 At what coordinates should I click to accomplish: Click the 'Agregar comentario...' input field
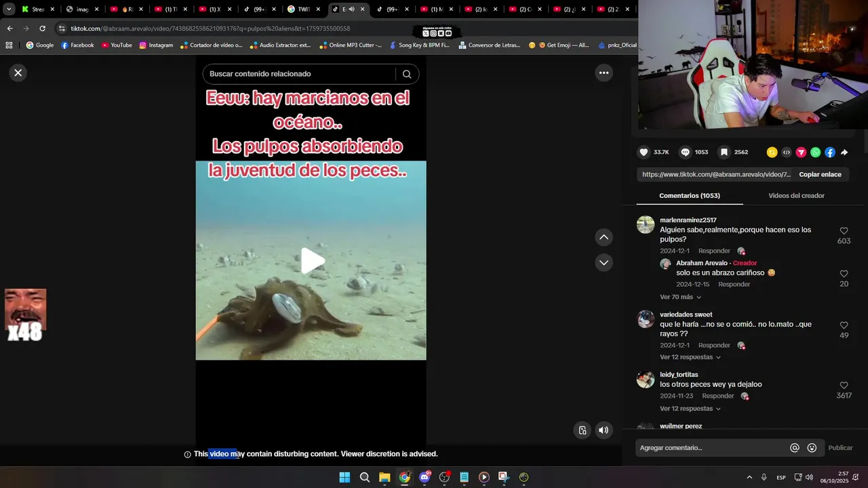pyautogui.click(x=712, y=448)
